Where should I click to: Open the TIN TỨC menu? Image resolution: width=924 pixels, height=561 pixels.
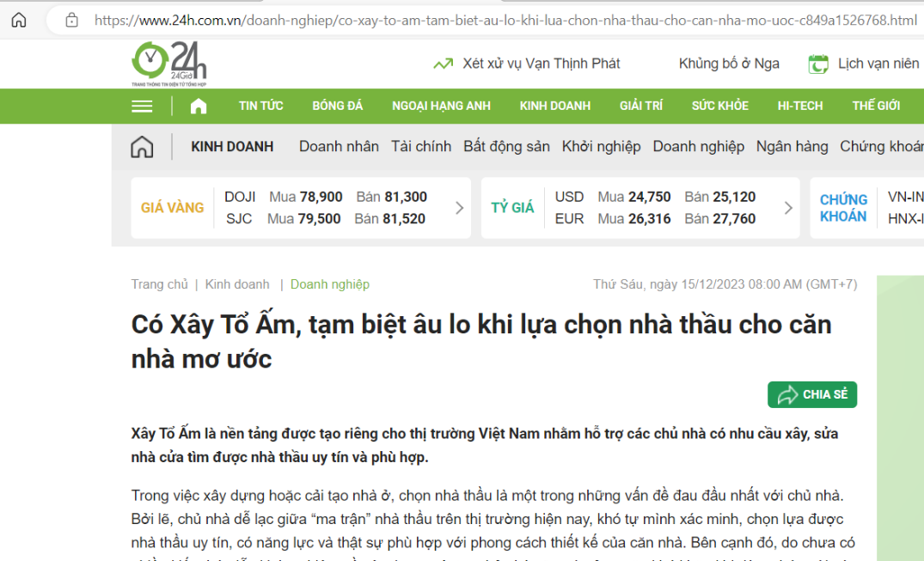point(260,106)
